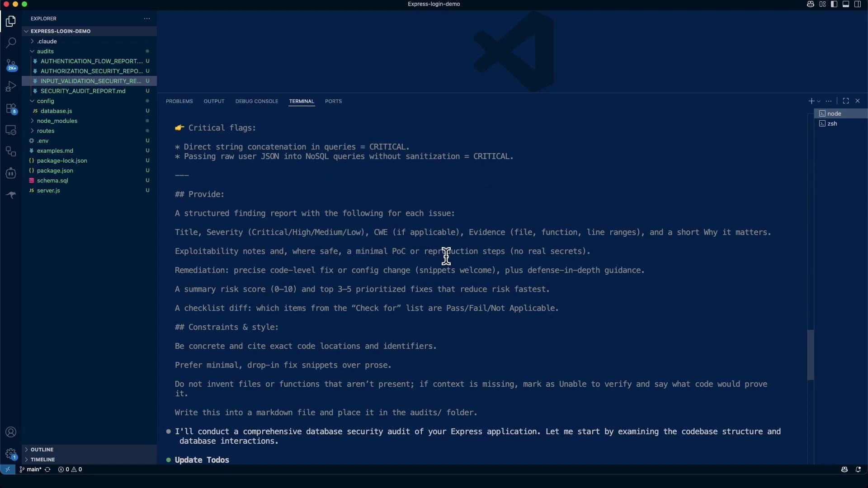Open the PORTS tab in the panel

(333, 101)
